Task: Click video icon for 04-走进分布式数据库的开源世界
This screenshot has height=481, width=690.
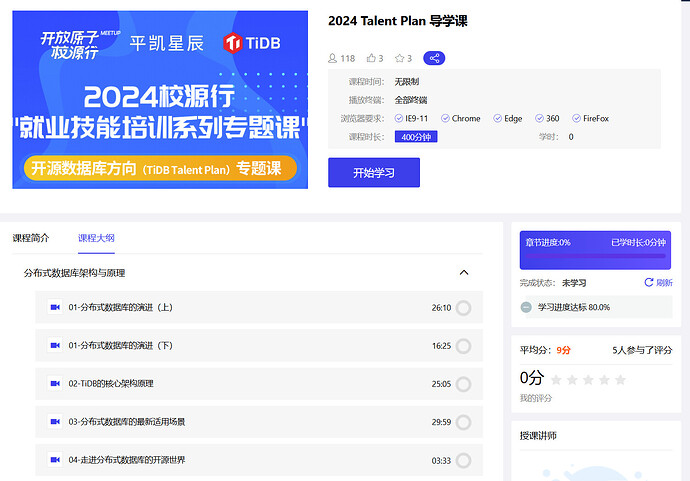Action: pos(55,460)
